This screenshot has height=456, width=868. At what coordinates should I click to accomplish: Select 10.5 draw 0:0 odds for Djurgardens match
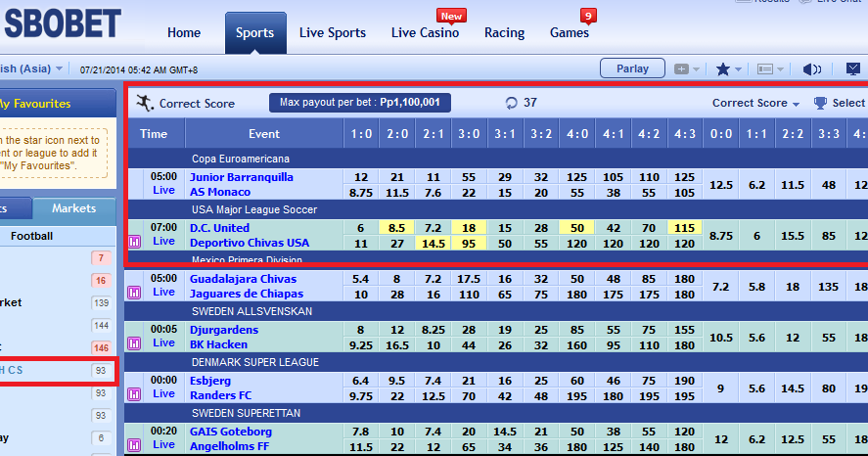(721, 338)
